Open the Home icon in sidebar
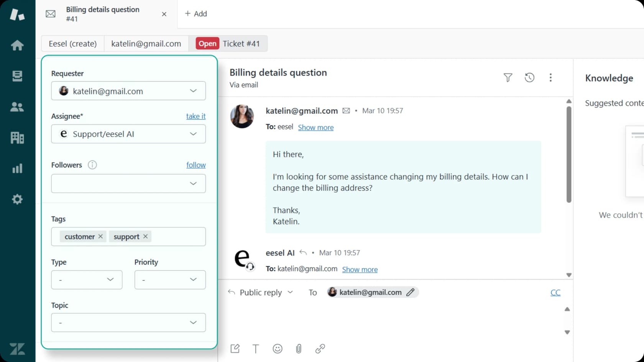Viewport: 644px width, 362px height. [17, 45]
